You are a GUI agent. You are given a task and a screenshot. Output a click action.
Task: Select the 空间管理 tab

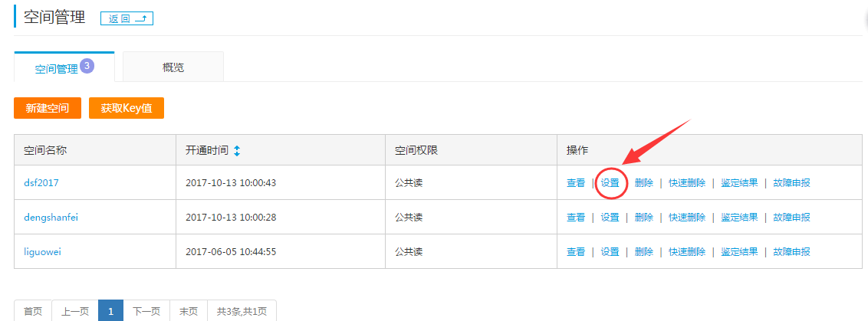(64, 68)
